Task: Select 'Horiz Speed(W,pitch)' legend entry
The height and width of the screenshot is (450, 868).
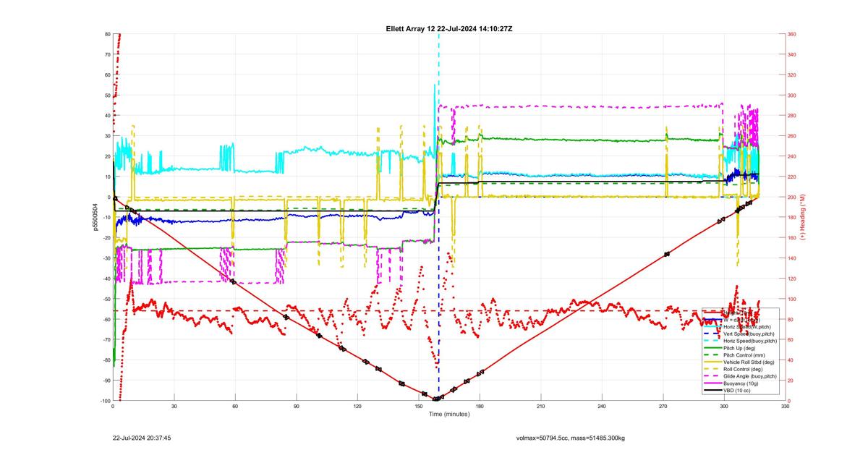Action: click(747, 327)
